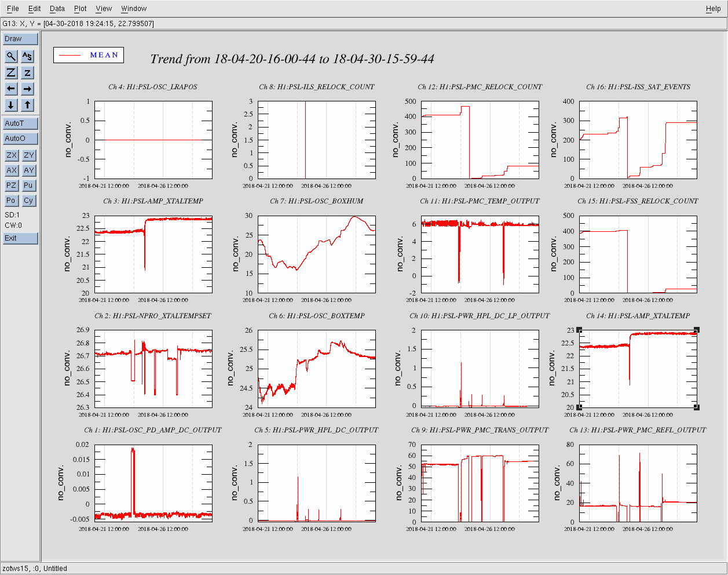Click the magnifier zoom tool icon
The height and width of the screenshot is (575, 728).
[11, 56]
